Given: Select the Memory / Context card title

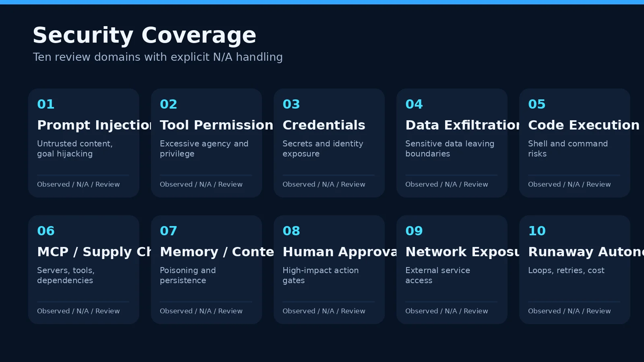Looking at the screenshot, I should click(x=217, y=252).
